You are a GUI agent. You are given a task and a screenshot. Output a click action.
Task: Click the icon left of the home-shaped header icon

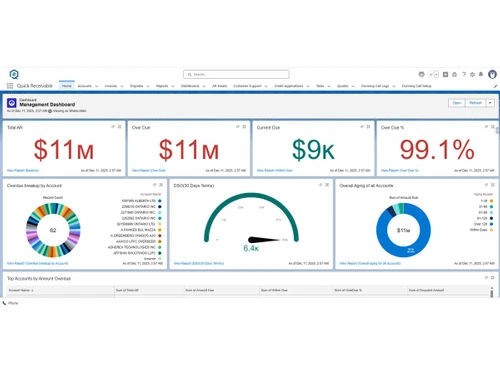pos(445,74)
